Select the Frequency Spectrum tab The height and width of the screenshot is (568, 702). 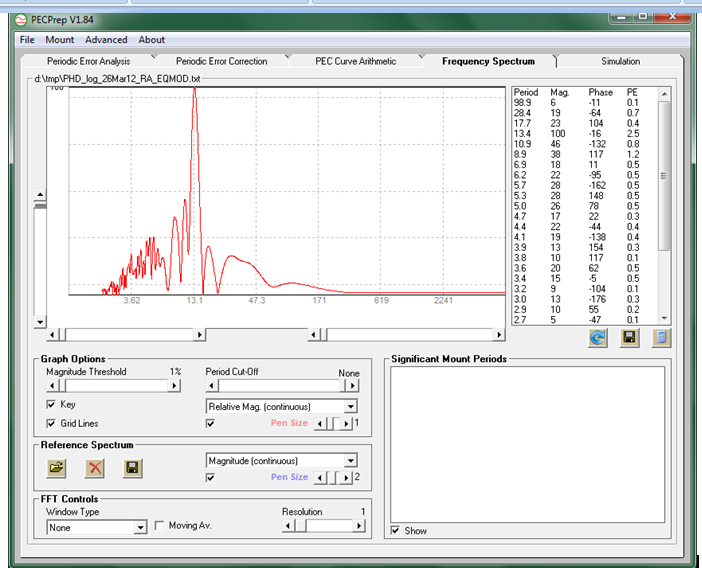tap(488, 61)
